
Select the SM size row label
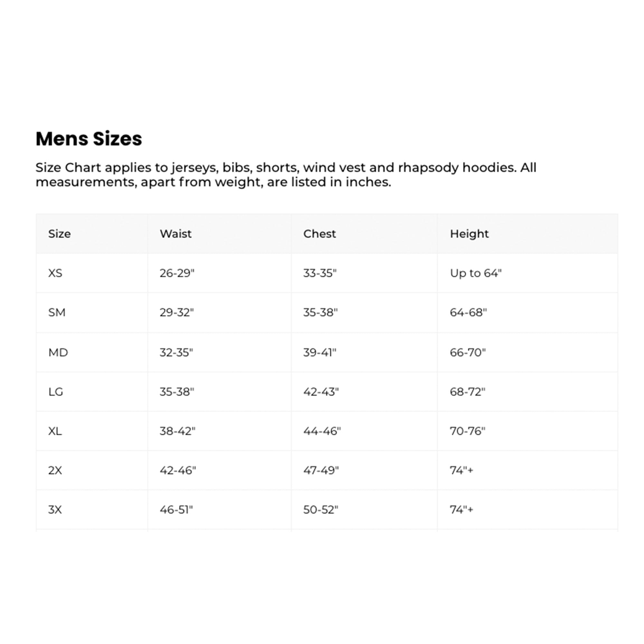[57, 312]
